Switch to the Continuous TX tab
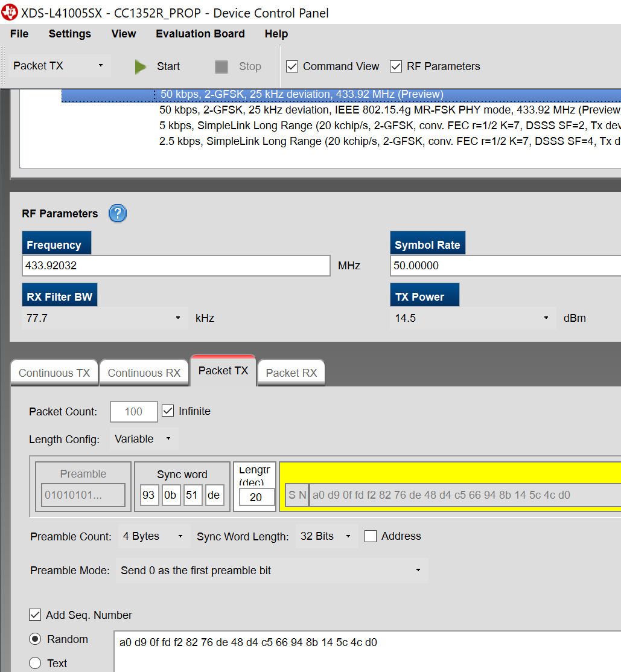621x672 pixels. coord(54,373)
